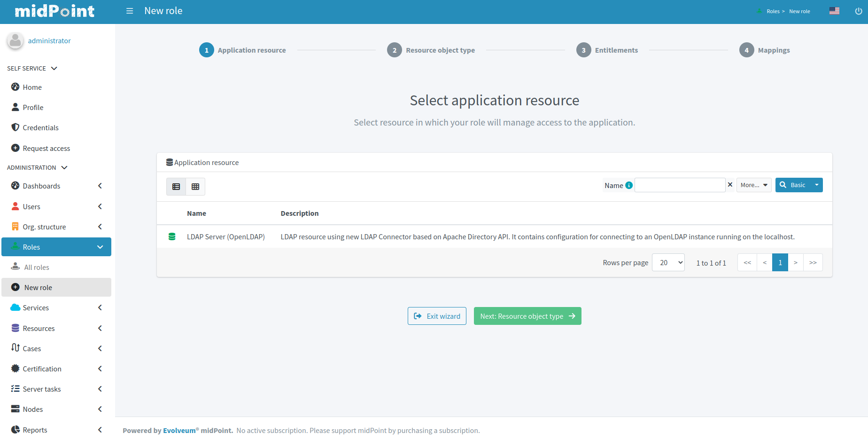The width and height of the screenshot is (868, 441).
Task: Open language selector US flag
Action: pos(834,11)
